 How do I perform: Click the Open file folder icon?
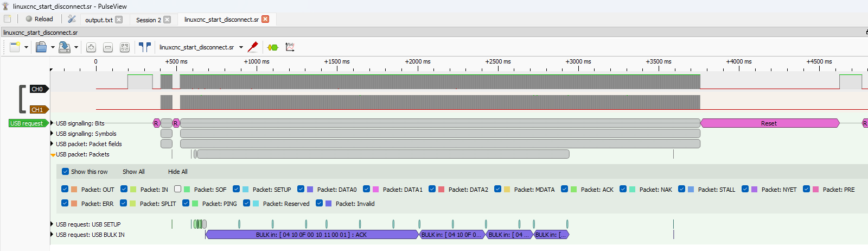[x=41, y=47]
